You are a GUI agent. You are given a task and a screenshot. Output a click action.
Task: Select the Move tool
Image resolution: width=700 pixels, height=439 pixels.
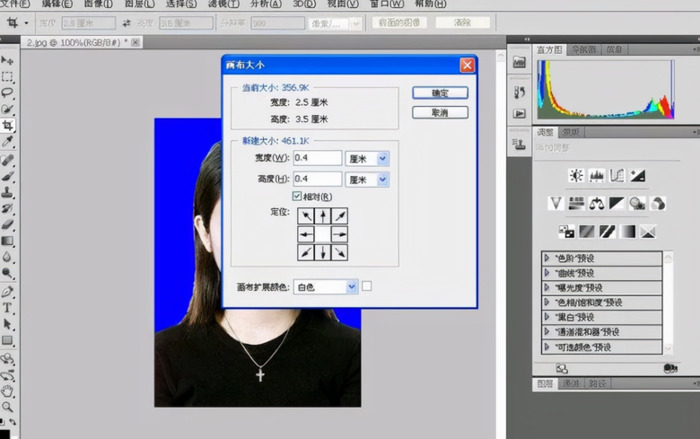point(7,60)
